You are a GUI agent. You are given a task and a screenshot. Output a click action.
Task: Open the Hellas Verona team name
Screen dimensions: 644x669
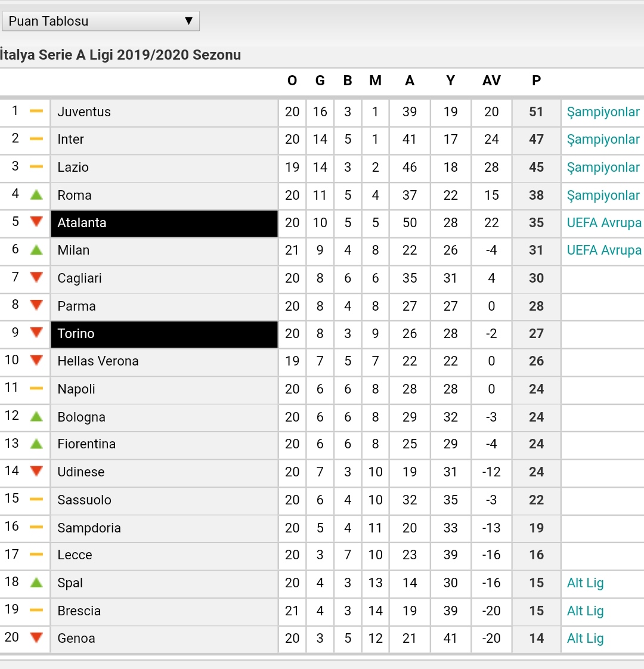click(98, 361)
